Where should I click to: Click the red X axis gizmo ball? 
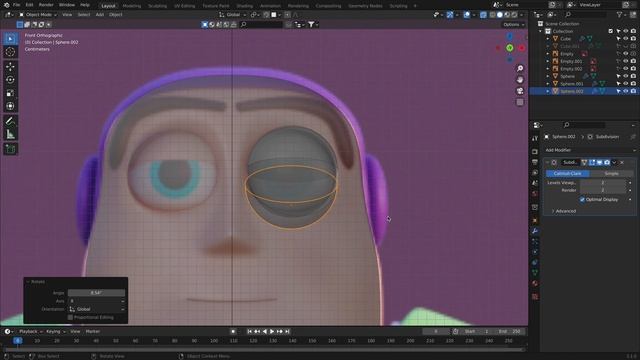pyautogui.click(x=522, y=48)
